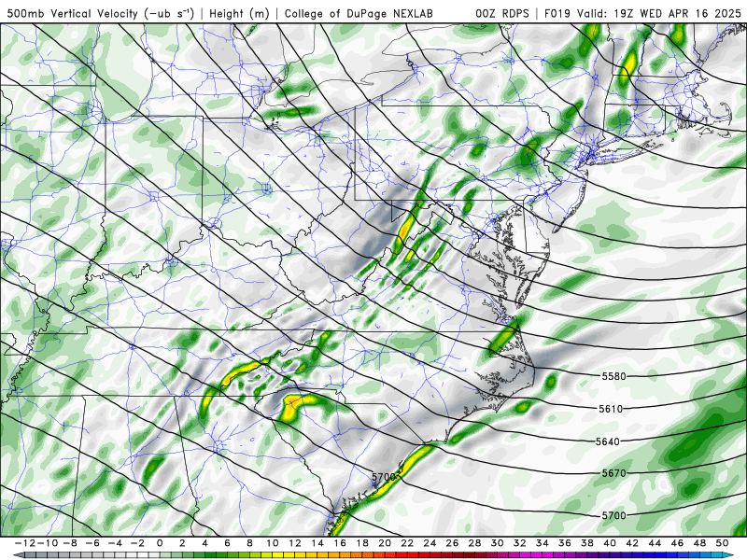Click the 46 tick label on color scale
The width and height of the screenshot is (747, 560).
(x=678, y=543)
